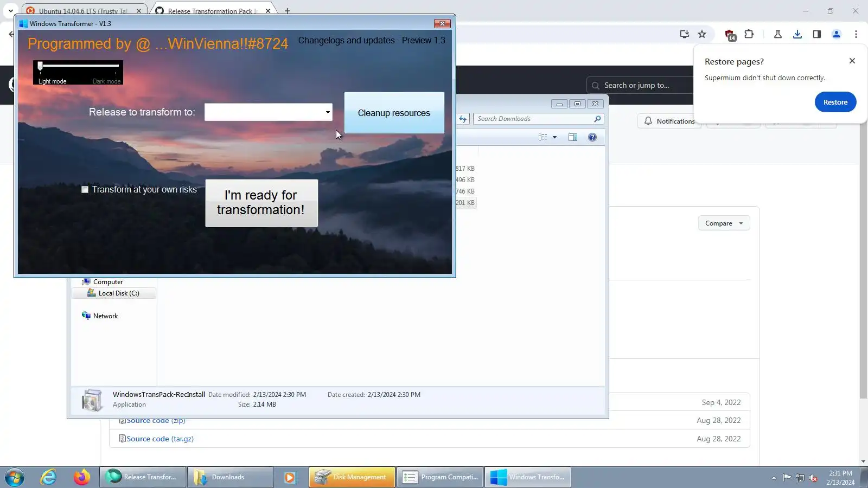
Task: Click the 'Aug 28, 2022' date beside tar.gz
Action: 719,439
